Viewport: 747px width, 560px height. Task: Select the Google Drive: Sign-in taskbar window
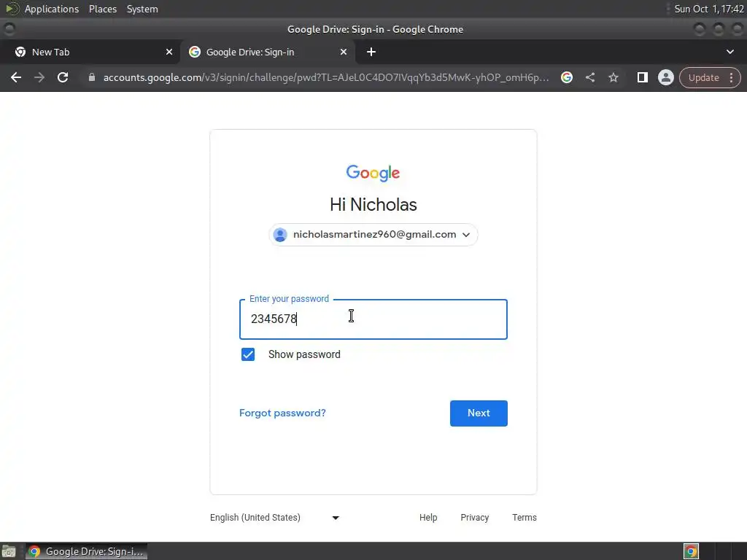click(x=86, y=551)
